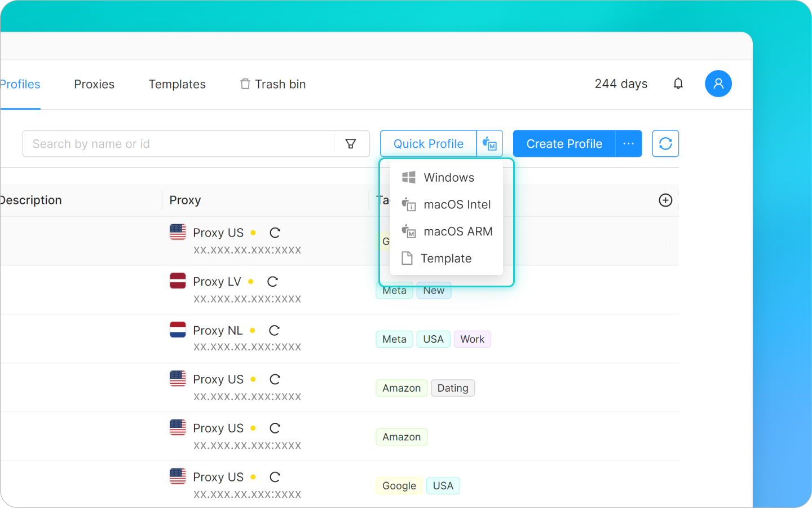The image size is (812, 508).
Task: Add a new column with the plus icon
Action: pos(665,200)
